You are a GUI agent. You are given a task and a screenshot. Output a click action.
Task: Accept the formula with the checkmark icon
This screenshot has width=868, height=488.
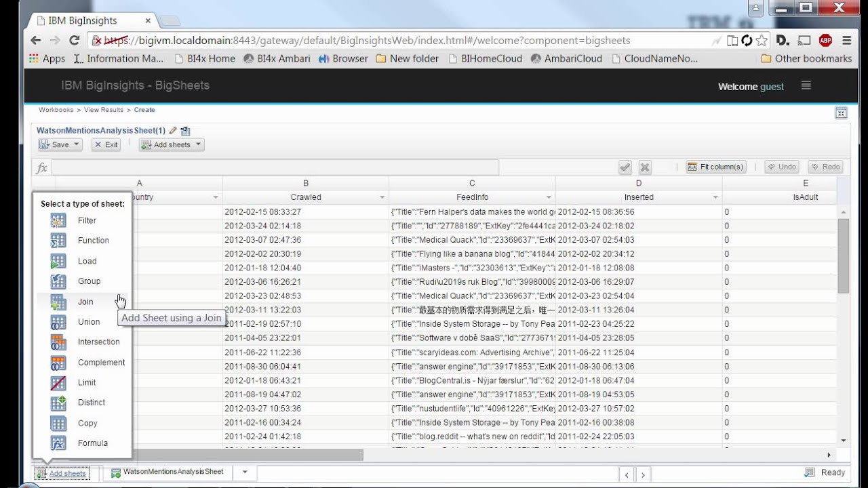tap(625, 167)
